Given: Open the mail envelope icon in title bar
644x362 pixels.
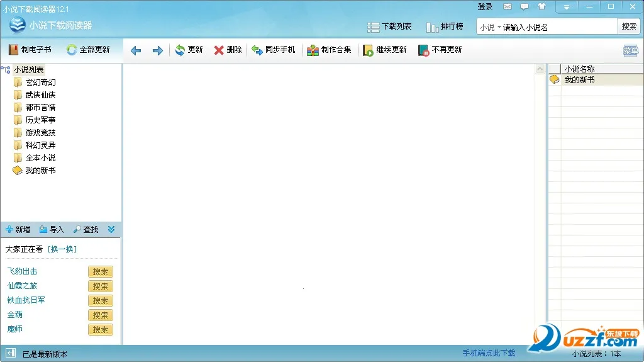Looking at the screenshot, I should (508, 7).
